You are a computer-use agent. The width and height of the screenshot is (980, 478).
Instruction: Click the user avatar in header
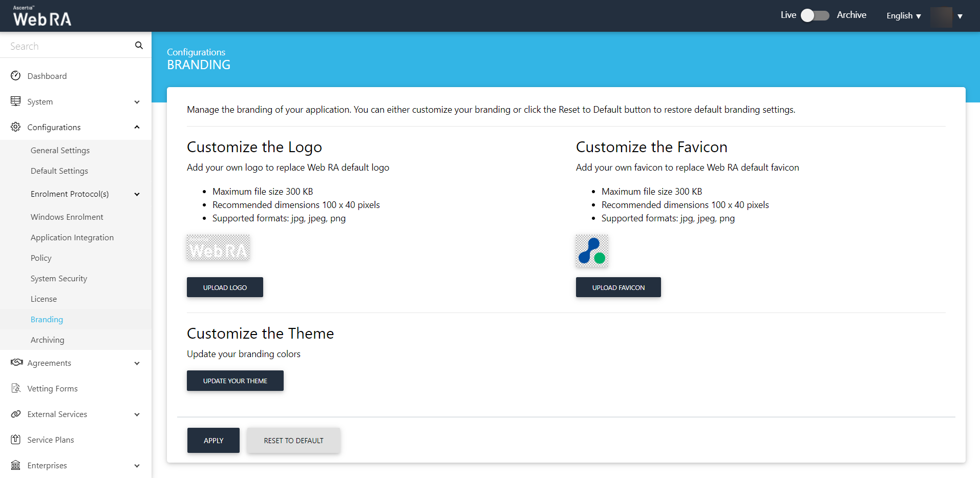(941, 16)
